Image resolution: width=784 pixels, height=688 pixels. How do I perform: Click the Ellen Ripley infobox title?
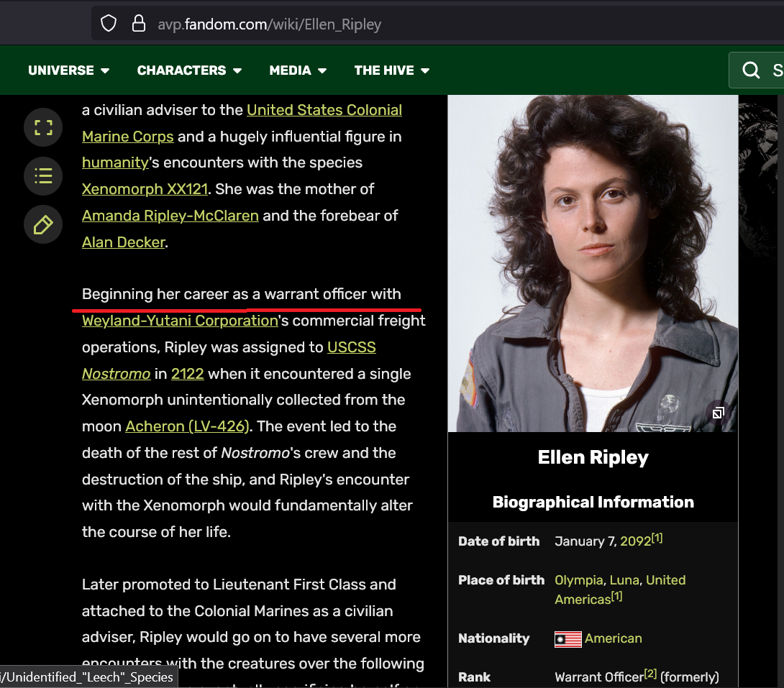point(593,457)
